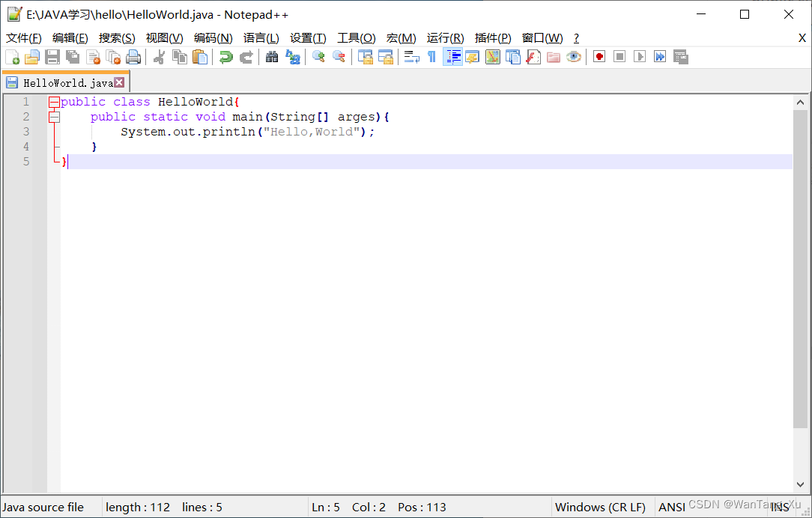Screen dimensions: 812x518
Task: Save all files toolbar icon
Action: tap(73, 57)
